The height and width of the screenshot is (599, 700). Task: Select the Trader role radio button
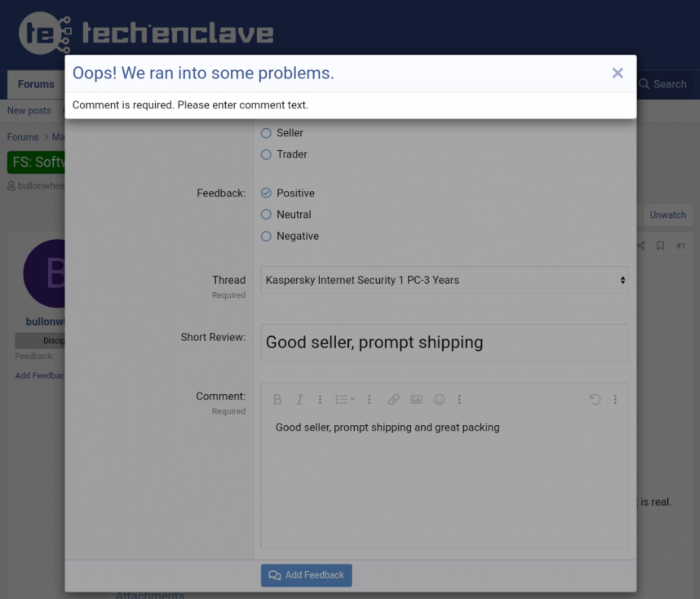click(x=266, y=154)
